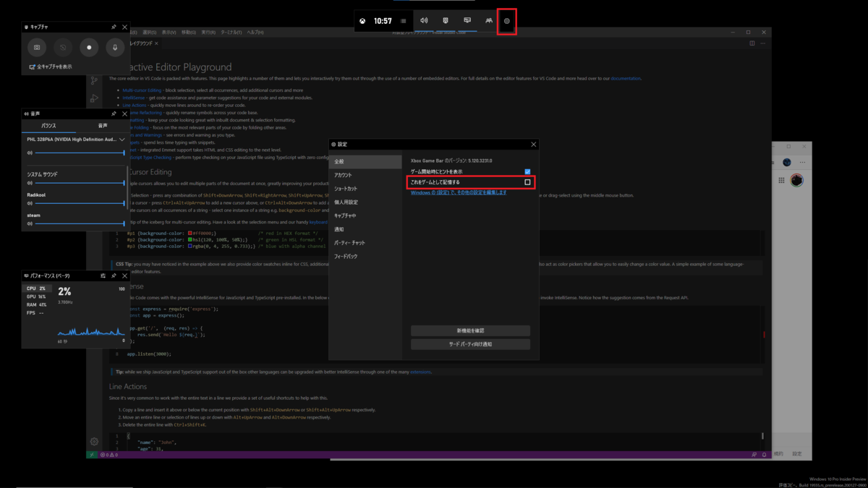The image size is (868, 488).
Task: Select フィードバック settings category
Action: point(365,257)
